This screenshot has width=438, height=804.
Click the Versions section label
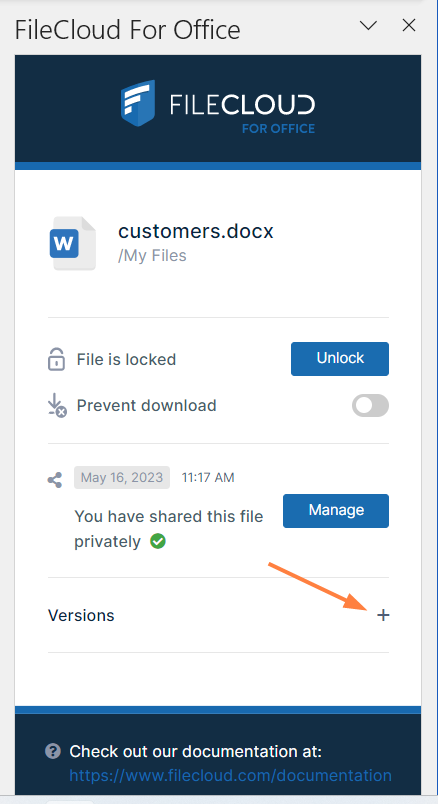81,615
